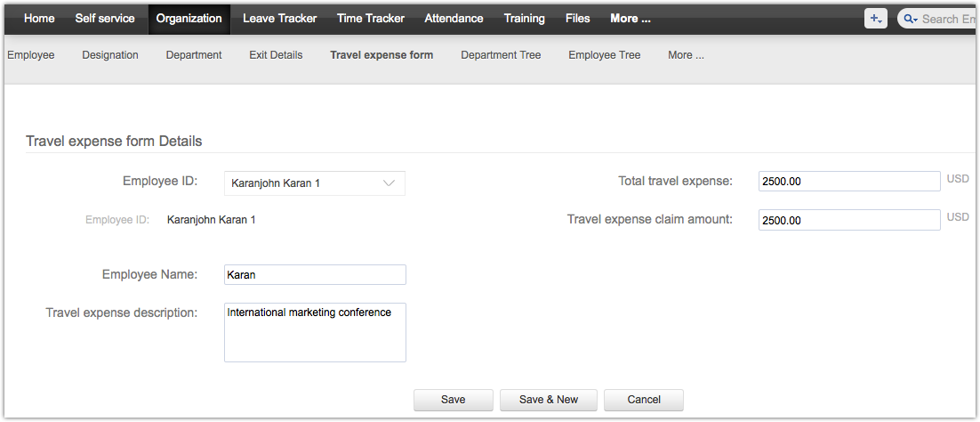Open the Organization tab
The image size is (980, 422).
point(189,19)
